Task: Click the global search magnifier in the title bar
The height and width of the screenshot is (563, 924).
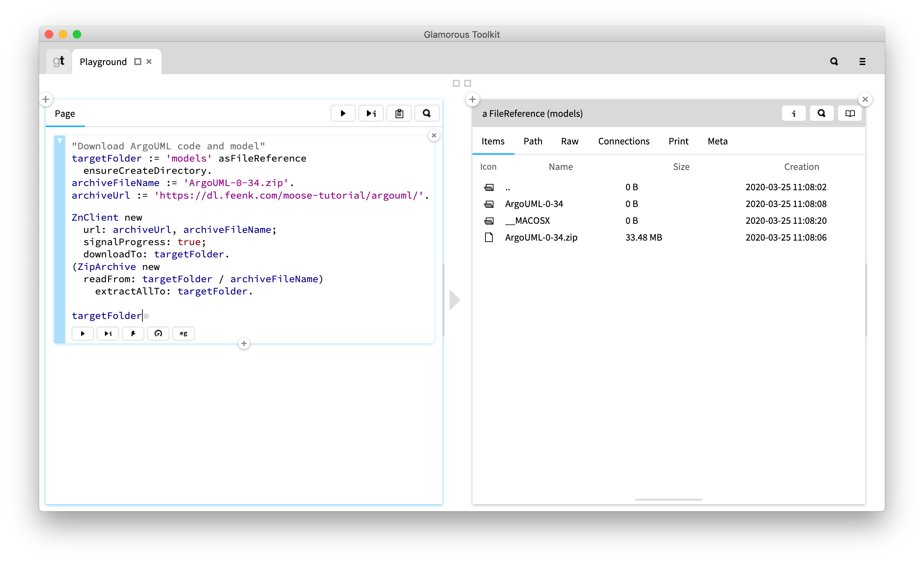Action: pyautogui.click(x=834, y=62)
